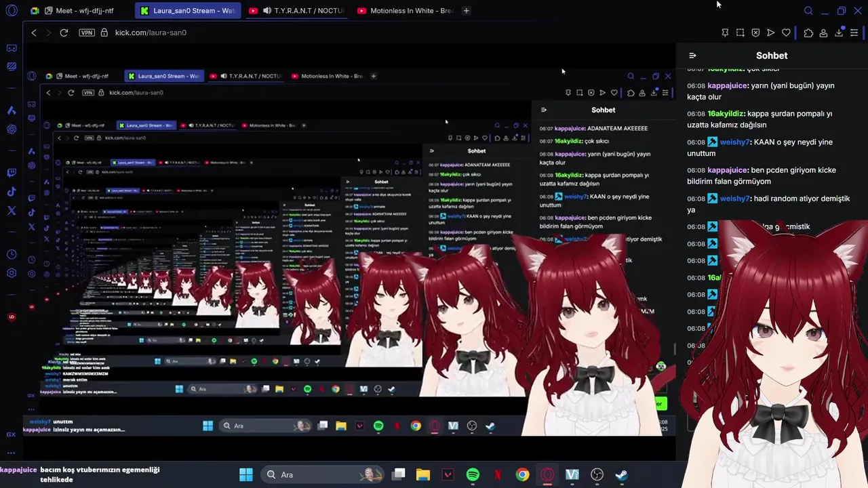This screenshot has height=488, width=868.
Task: Reload the Kick page
Action: [64, 33]
